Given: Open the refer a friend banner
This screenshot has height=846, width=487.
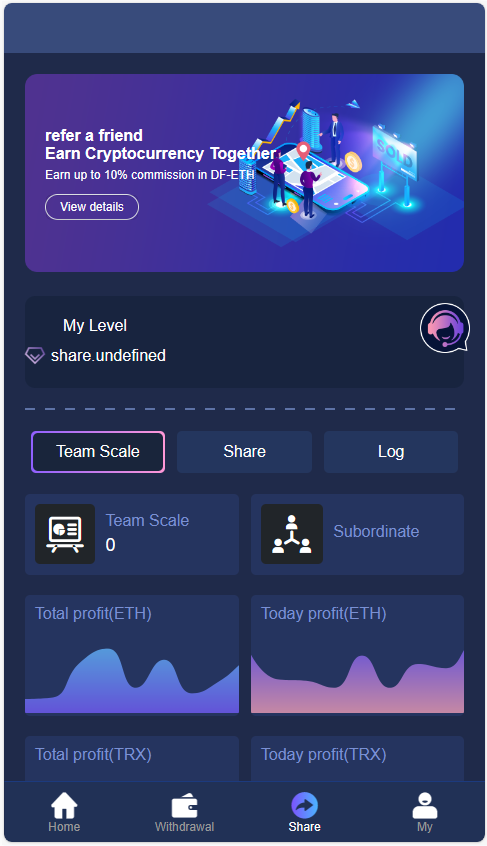Looking at the screenshot, I should click(x=244, y=173).
